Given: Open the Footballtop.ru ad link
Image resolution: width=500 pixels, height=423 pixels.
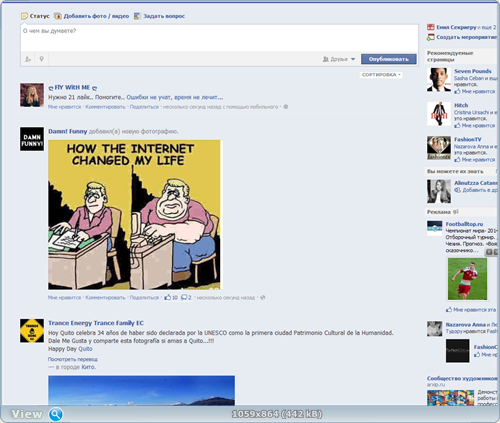Looking at the screenshot, I should coord(464,224).
